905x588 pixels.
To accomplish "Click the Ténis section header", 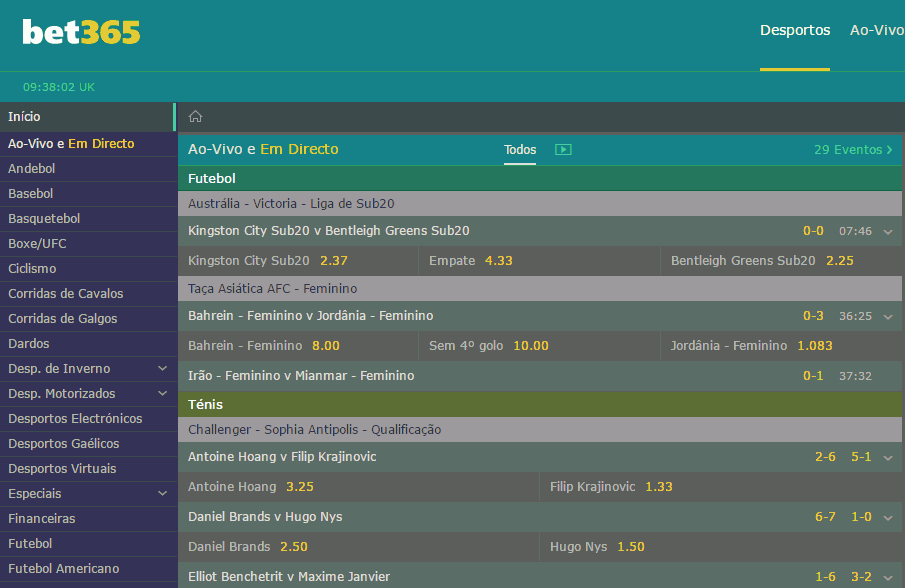I will [x=540, y=405].
